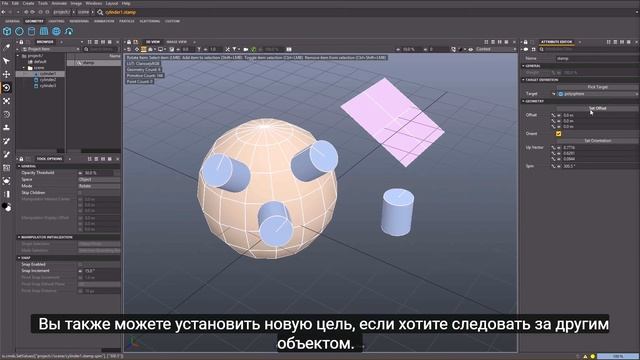Viewport: 640px width, 360px height.
Task: Collapse the Target Definition section
Action: [x=524, y=80]
